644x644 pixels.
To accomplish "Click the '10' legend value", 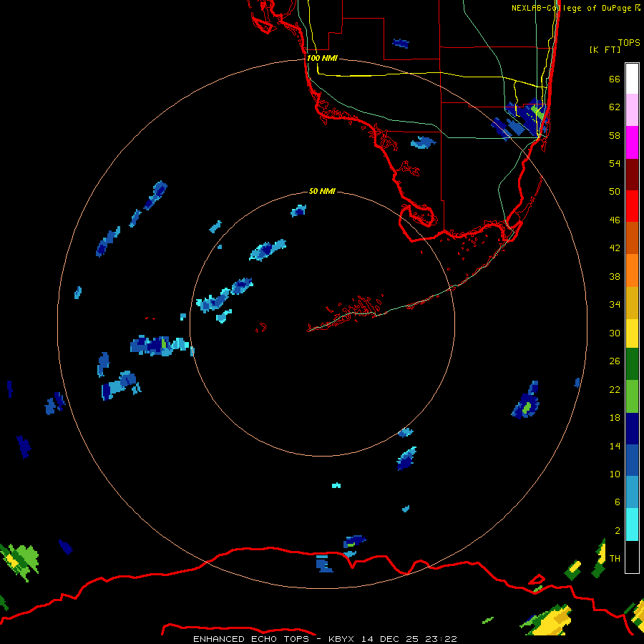I will click(x=615, y=474).
